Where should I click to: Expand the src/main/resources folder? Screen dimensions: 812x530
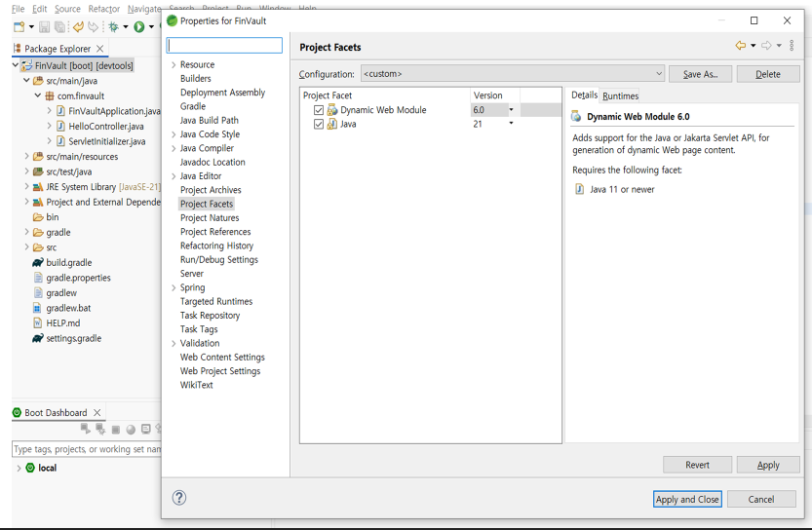pos(26,156)
